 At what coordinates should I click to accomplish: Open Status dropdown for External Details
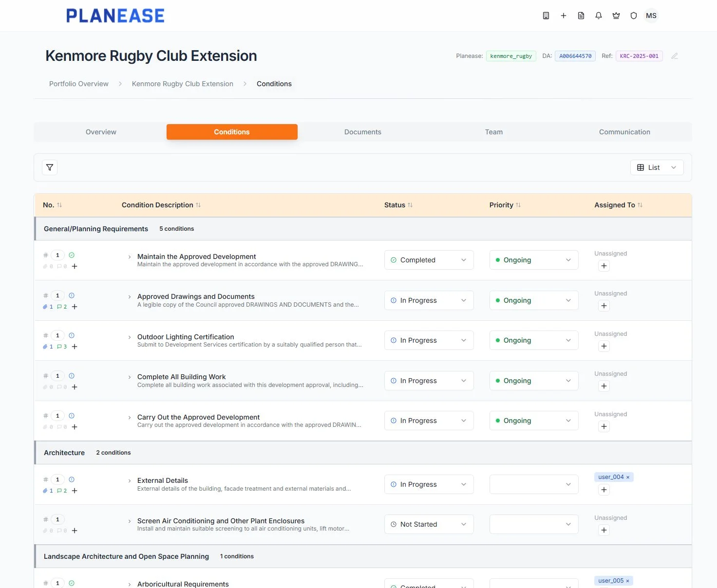tap(429, 484)
